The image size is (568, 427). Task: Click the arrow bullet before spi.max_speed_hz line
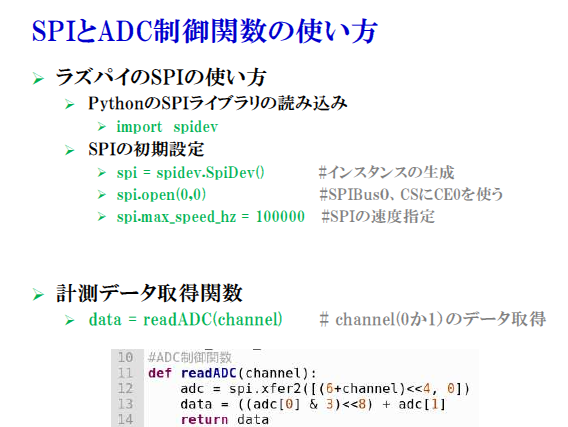click(x=102, y=217)
